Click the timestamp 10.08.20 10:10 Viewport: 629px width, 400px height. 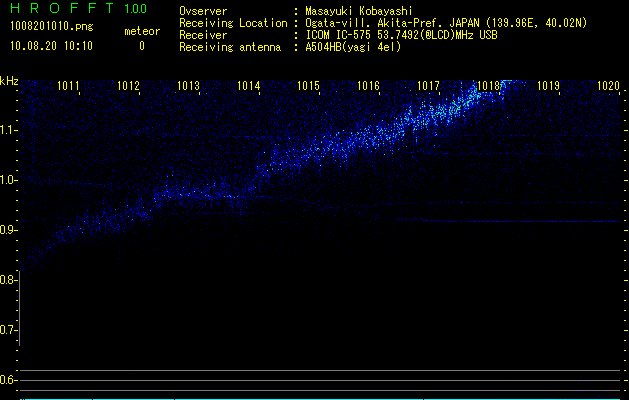point(51,46)
